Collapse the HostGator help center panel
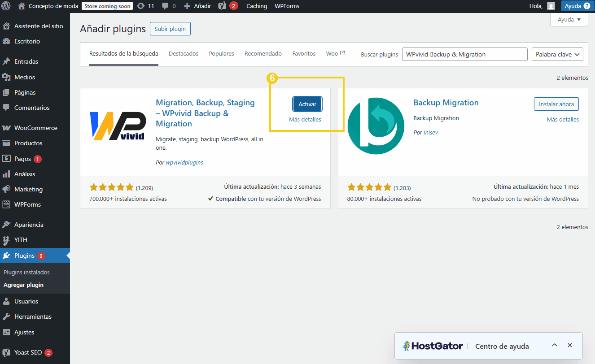595x364 pixels. (555, 345)
